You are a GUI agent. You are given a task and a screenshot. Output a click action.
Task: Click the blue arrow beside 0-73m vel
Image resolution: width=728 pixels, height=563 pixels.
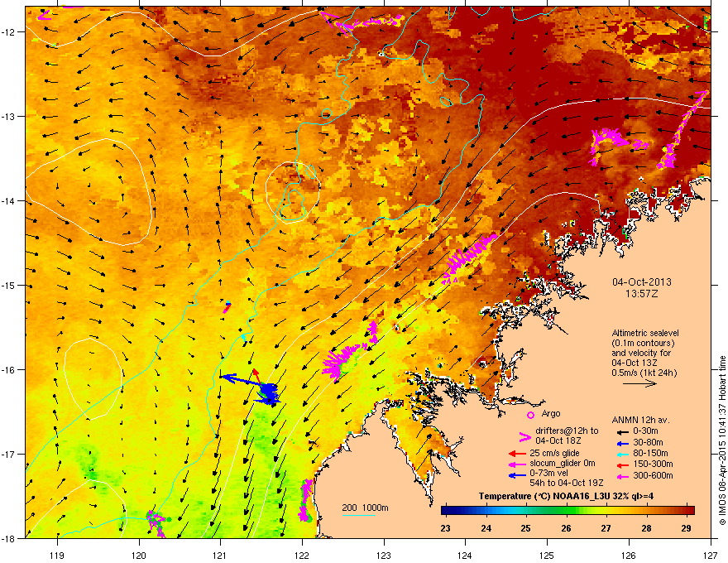point(517,475)
